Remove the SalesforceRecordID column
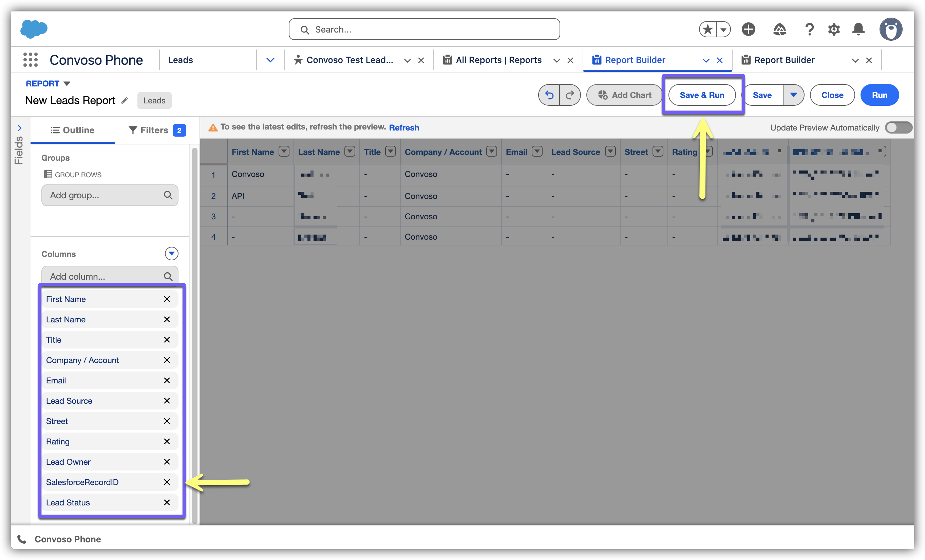Screen dimensions: 925x560 (x=167, y=482)
